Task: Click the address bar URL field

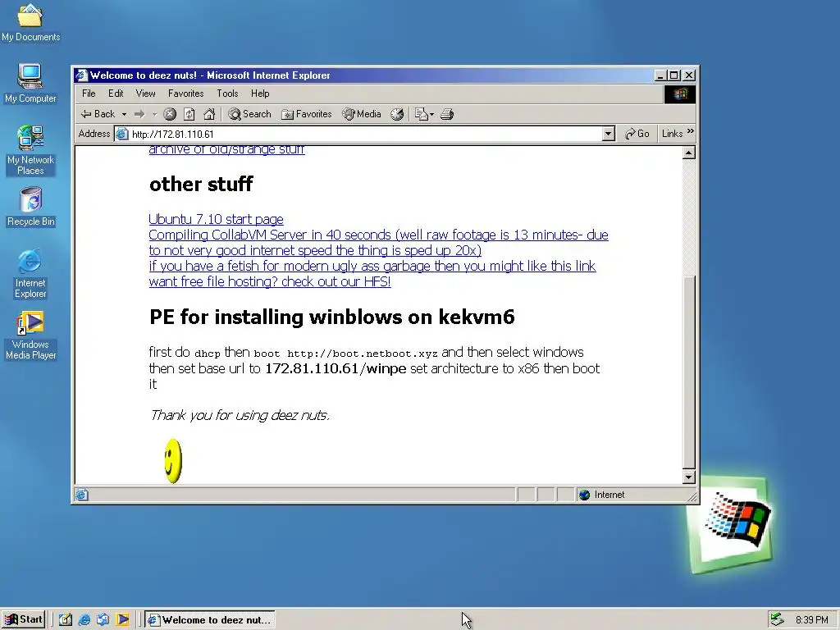Action: coord(364,134)
